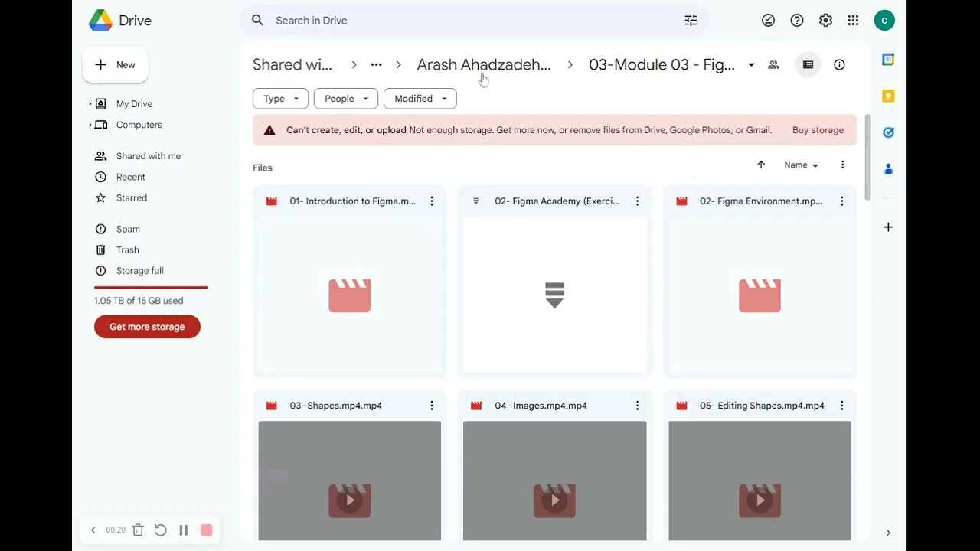Image resolution: width=980 pixels, height=551 pixels.
Task: Click the Get more storage button
Action: (x=147, y=327)
